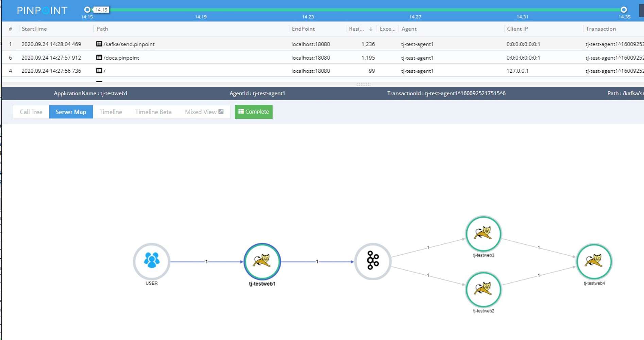Click the Kafka node in server map

coord(373,261)
